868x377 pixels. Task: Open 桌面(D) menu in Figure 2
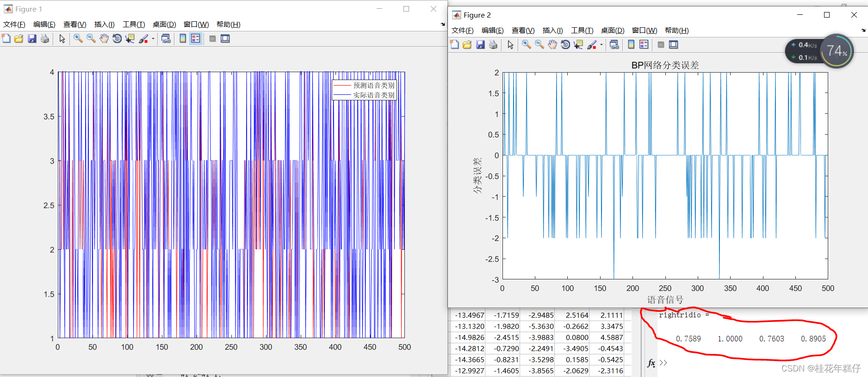coord(613,31)
